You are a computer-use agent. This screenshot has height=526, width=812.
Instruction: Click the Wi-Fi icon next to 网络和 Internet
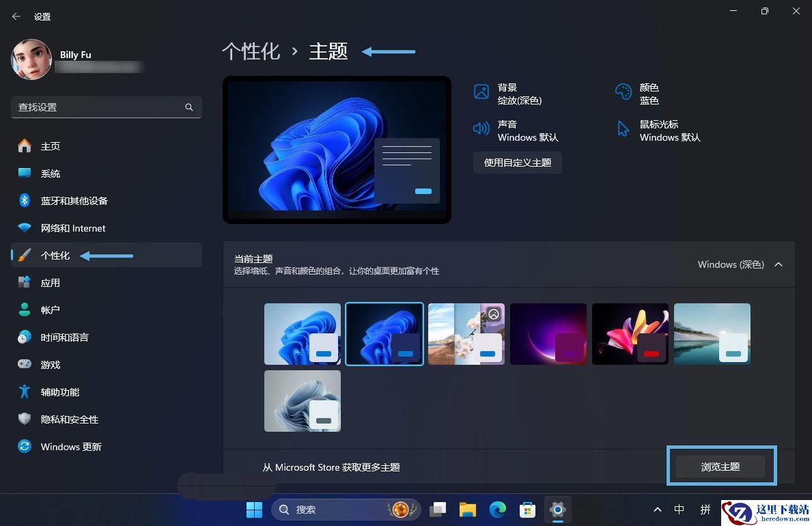(25, 228)
